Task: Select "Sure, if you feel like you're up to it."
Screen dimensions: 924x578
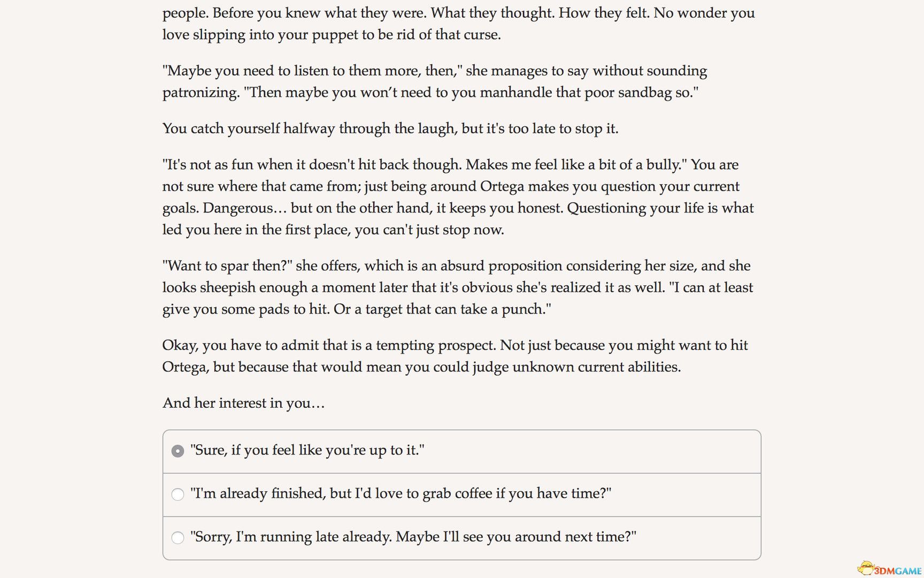Action: 307,451
